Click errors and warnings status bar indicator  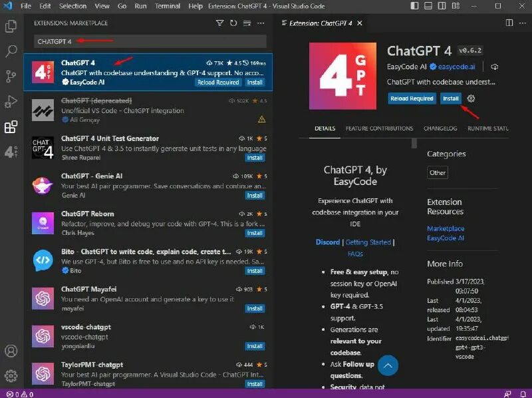(20, 394)
